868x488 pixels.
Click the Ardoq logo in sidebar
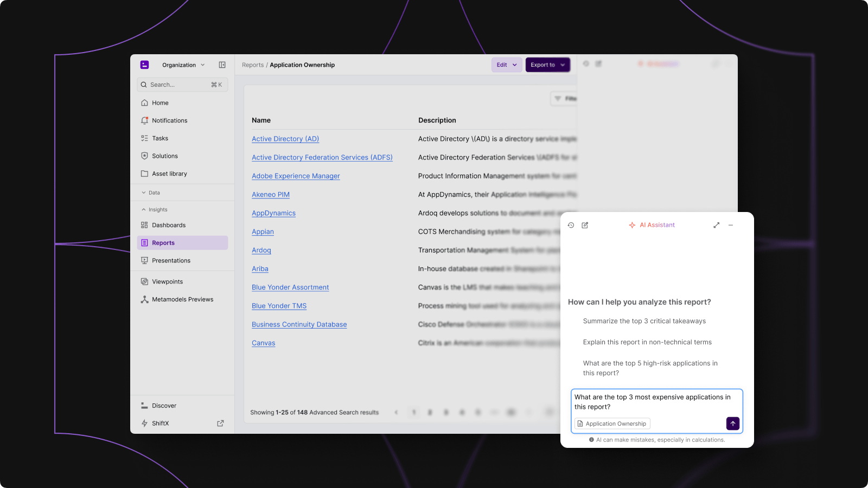point(145,65)
